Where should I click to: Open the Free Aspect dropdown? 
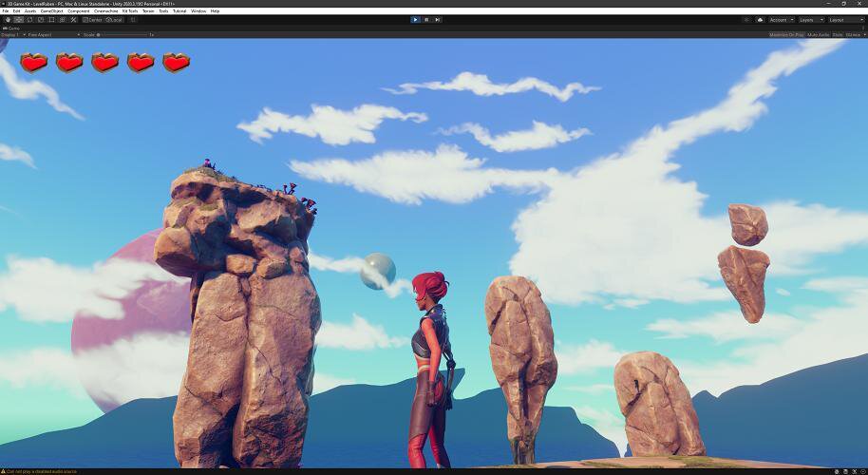(53, 34)
